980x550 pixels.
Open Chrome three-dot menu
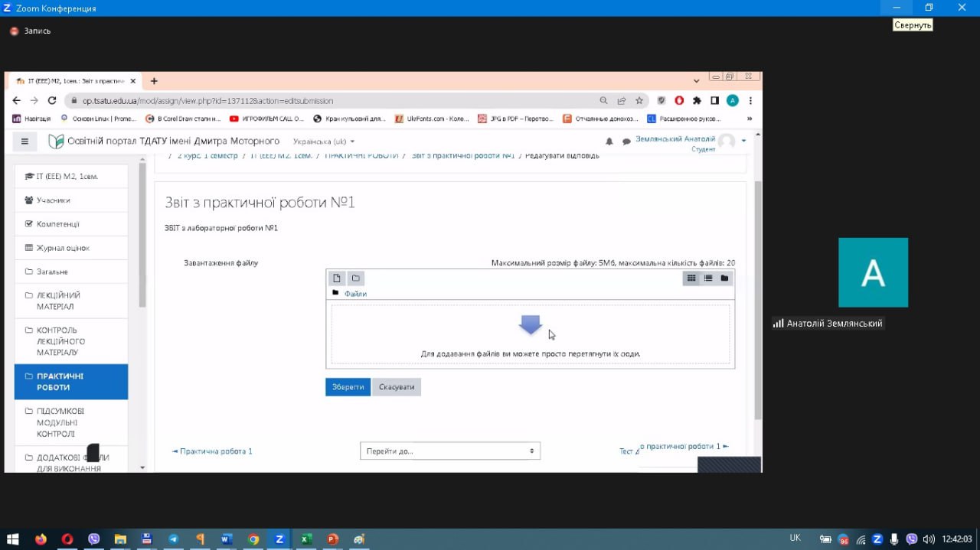750,100
